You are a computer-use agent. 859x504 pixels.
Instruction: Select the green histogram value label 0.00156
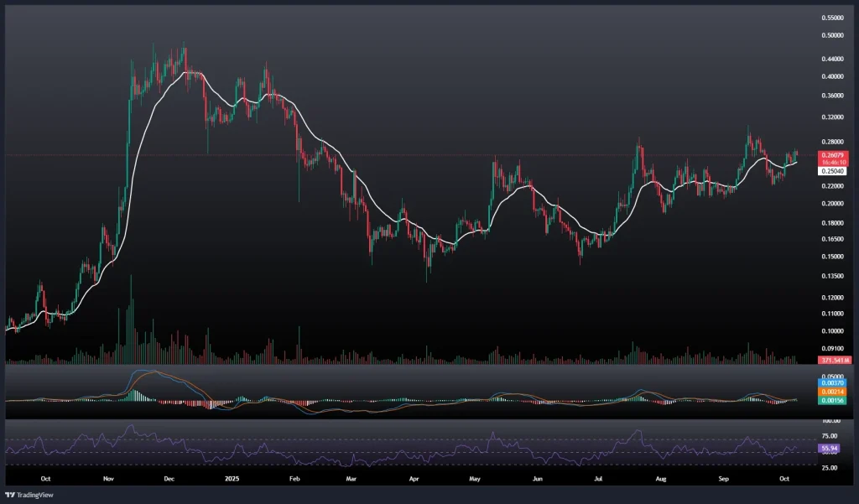click(x=834, y=400)
